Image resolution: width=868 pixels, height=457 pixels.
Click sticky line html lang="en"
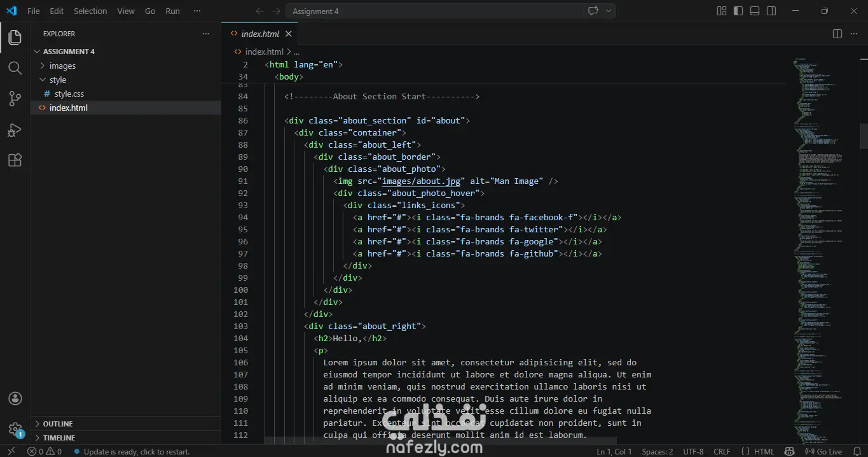(x=304, y=64)
